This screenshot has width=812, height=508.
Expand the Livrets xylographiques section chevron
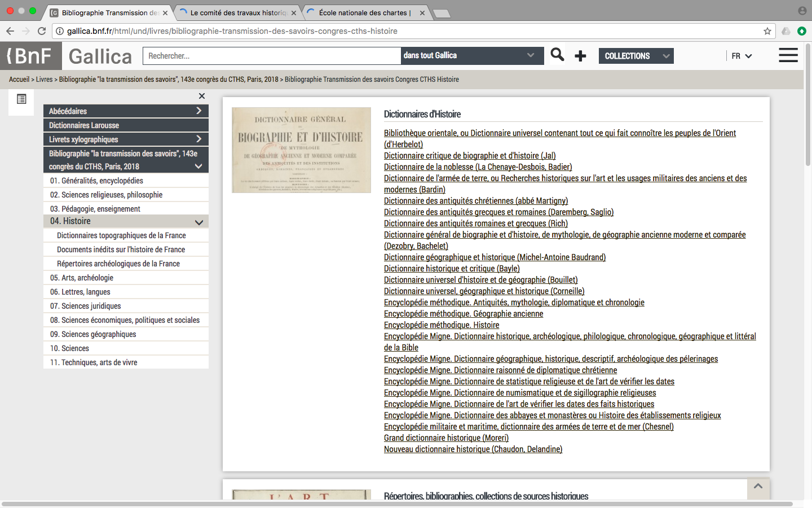click(198, 139)
